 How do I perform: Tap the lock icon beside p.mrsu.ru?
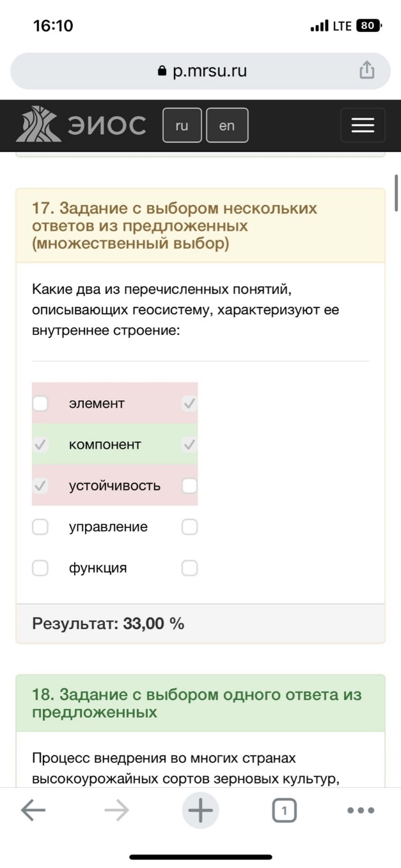click(x=162, y=72)
